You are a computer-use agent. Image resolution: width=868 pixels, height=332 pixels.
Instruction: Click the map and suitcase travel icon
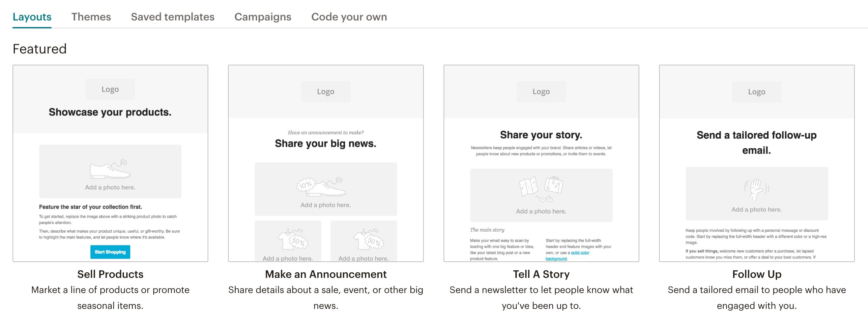pyautogui.click(x=541, y=188)
